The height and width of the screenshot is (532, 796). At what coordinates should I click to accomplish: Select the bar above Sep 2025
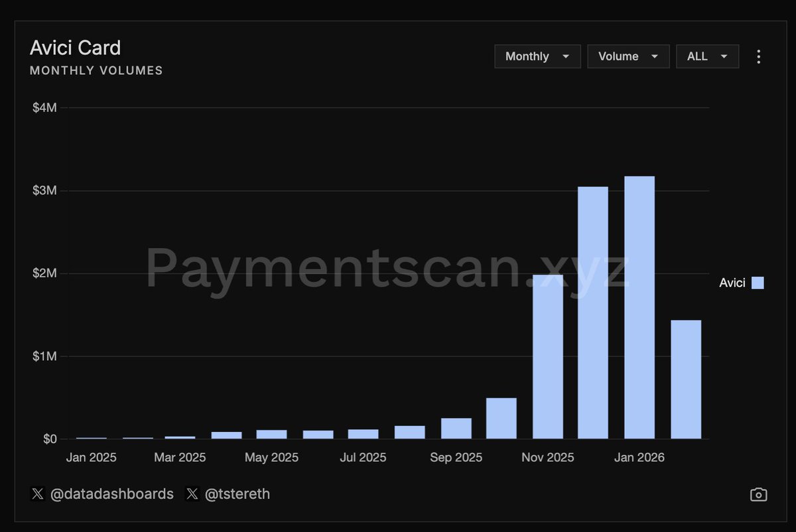[456, 429]
